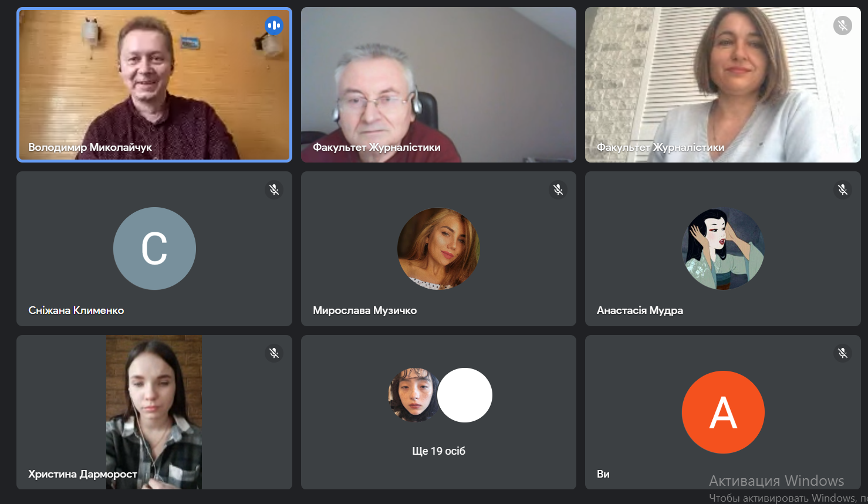Click the Христина Дарморост name label

(83, 474)
